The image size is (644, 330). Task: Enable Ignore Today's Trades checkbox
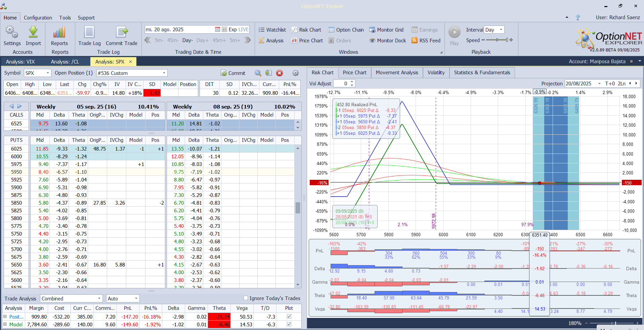[x=246, y=298]
